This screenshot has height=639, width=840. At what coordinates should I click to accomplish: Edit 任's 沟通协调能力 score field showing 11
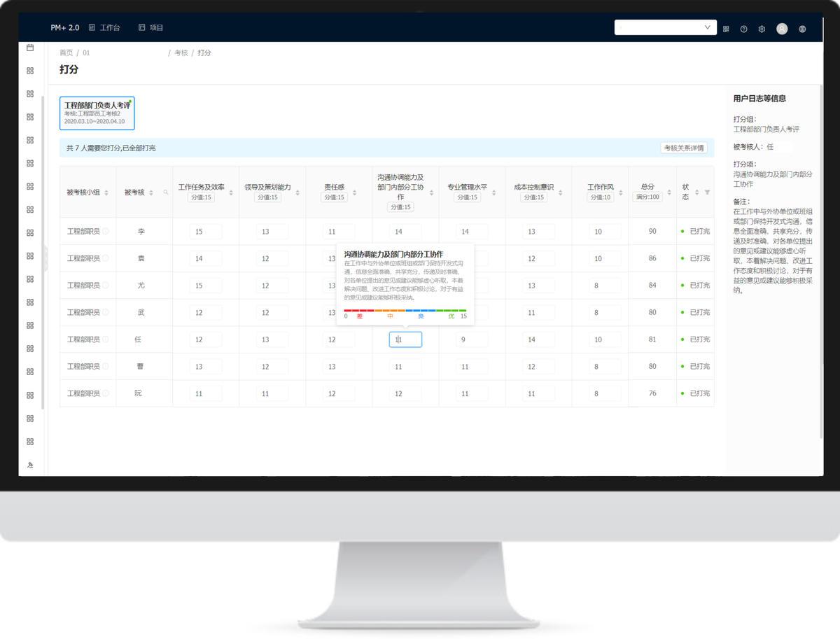[405, 339]
